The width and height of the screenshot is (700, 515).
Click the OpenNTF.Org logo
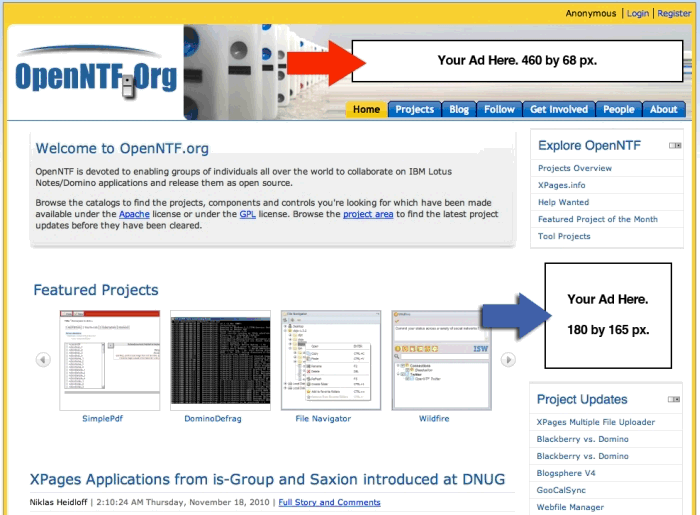(x=96, y=72)
